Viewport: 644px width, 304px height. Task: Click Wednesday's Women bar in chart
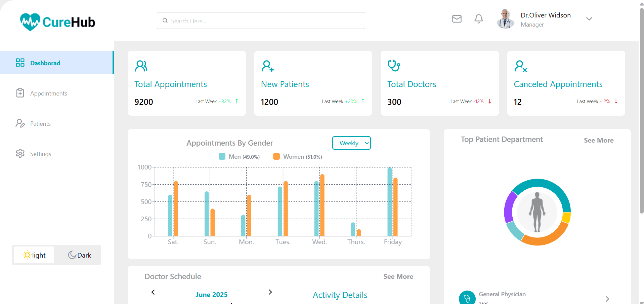point(322,205)
